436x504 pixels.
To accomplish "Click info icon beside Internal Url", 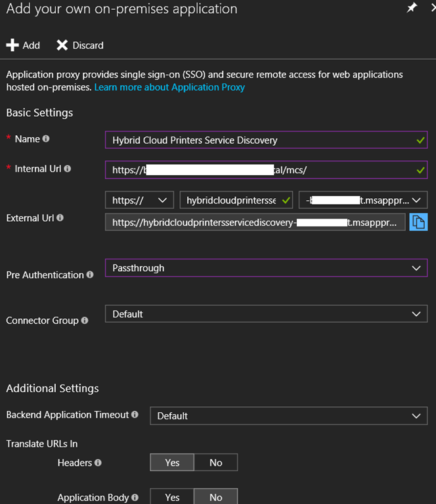I will coord(67,169).
